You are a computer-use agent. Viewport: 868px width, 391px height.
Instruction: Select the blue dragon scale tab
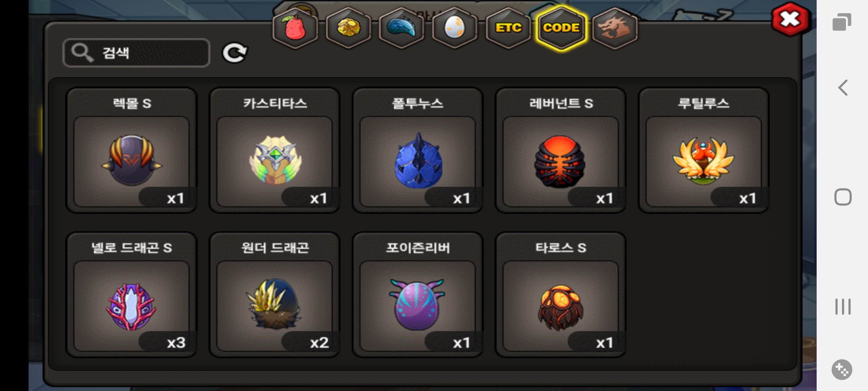point(401,28)
